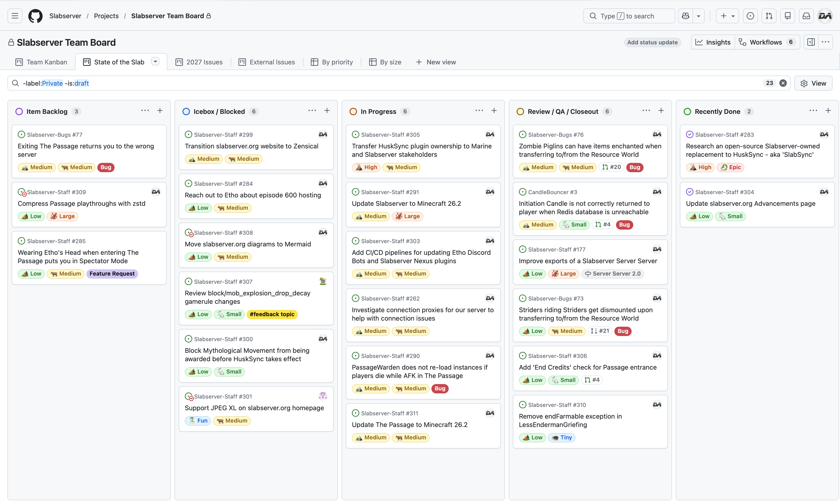Image resolution: width=840 pixels, height=504 pixels.
Task: Click the Epic size label on #283
Action: pyautogui.click(x=730, y=167)
